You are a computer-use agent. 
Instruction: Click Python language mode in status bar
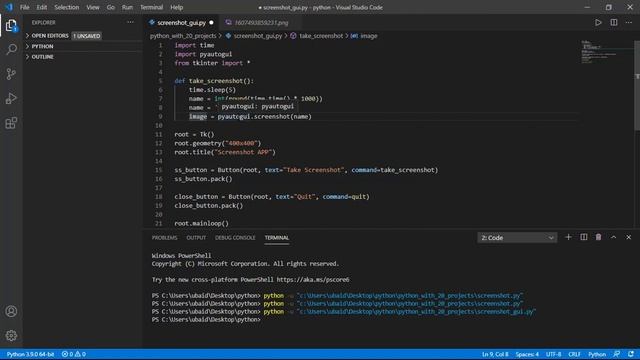pyautogui.click(x=597, y=354)
